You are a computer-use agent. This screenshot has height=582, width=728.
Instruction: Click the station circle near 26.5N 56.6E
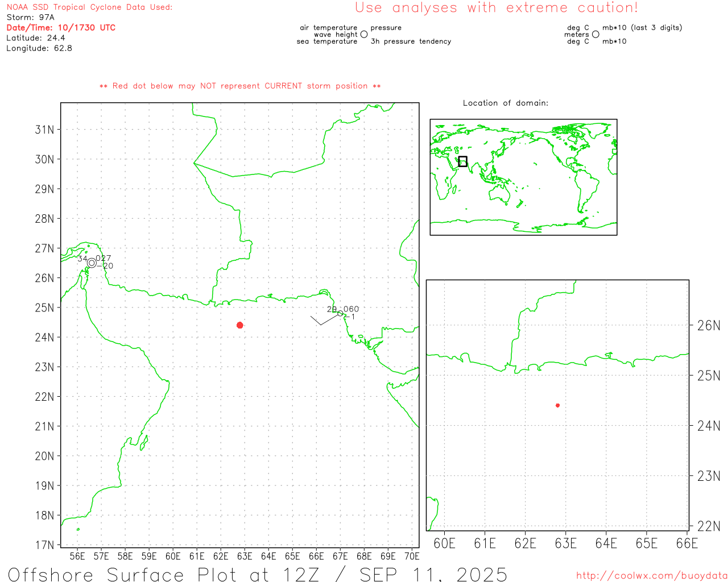(x=92, y=263)
